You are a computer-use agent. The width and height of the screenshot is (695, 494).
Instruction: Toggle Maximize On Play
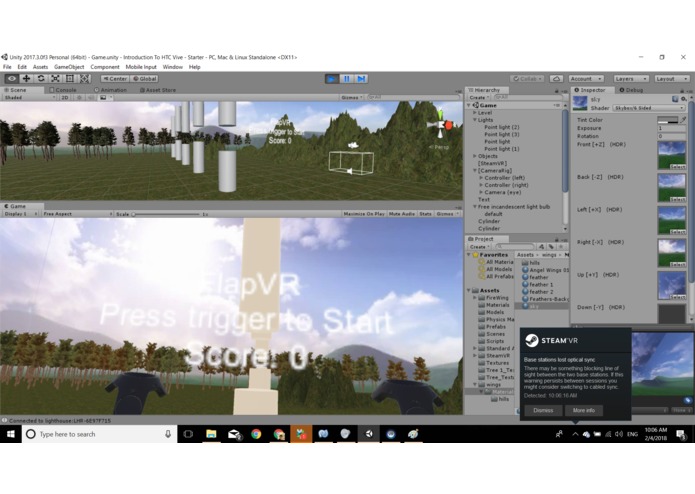point(364,214)
